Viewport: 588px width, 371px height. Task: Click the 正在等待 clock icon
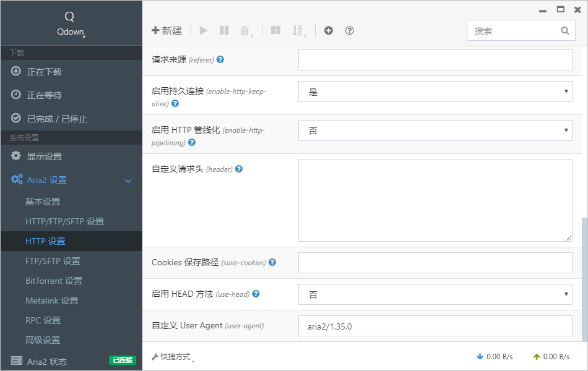(15, 95)
